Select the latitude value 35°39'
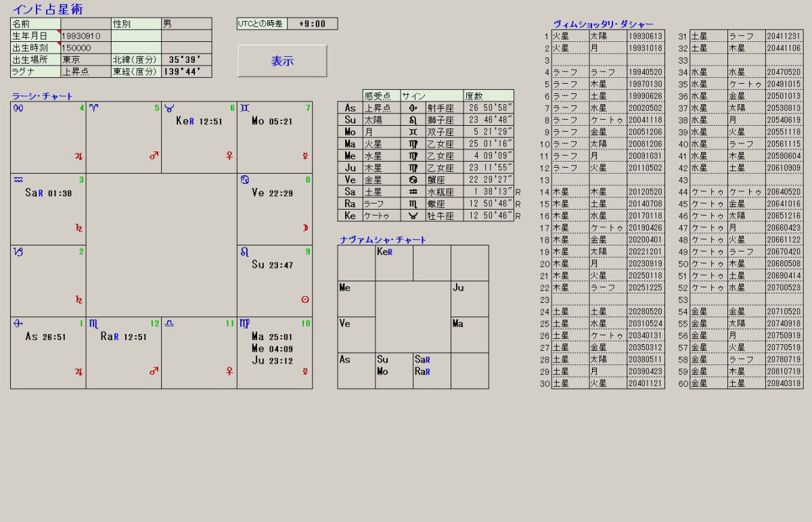The image size is (812, 522). (x=186, y=60)
